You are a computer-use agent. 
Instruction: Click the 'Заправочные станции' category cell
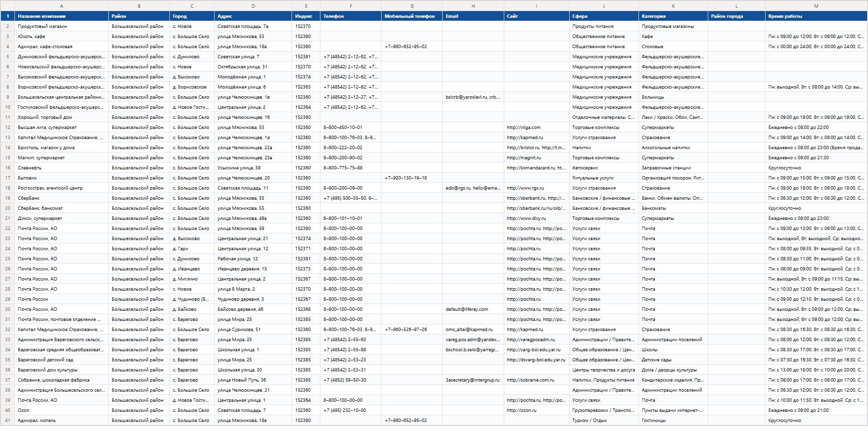click(x=673, y=168)
